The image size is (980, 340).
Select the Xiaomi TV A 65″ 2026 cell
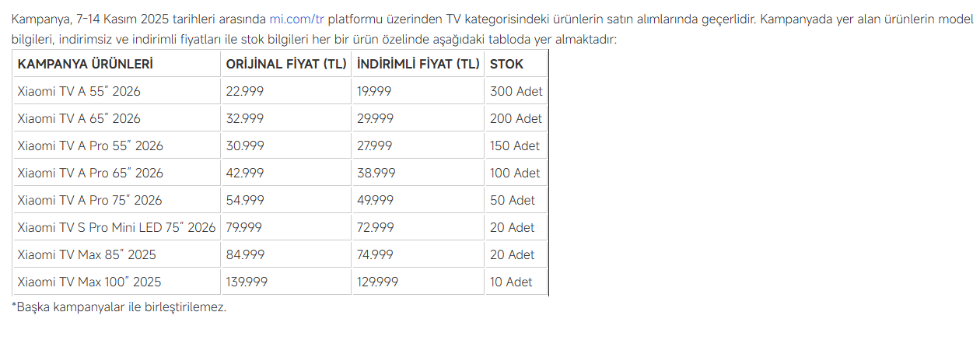tap(79, 118)
